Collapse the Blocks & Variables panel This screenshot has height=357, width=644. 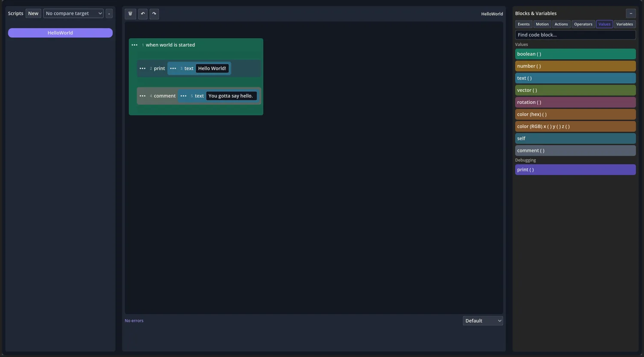pos(631,14)
